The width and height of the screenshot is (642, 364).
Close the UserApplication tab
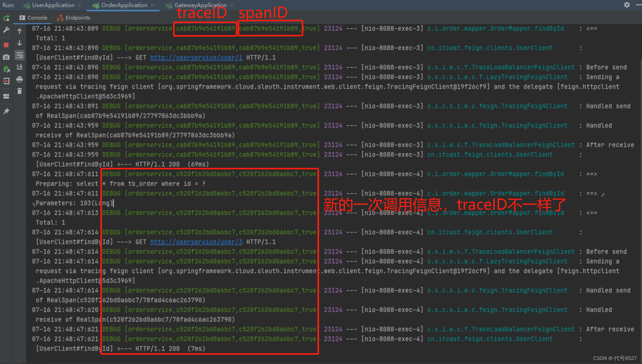[x=80, y=5]
